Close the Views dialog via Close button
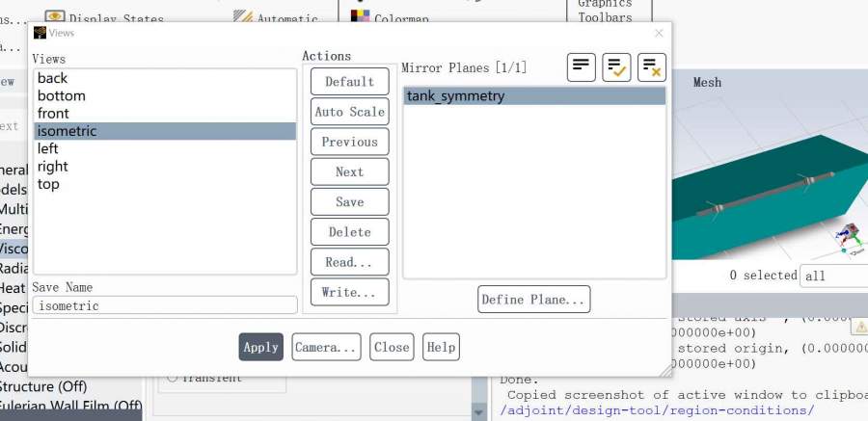 [392, 347]
